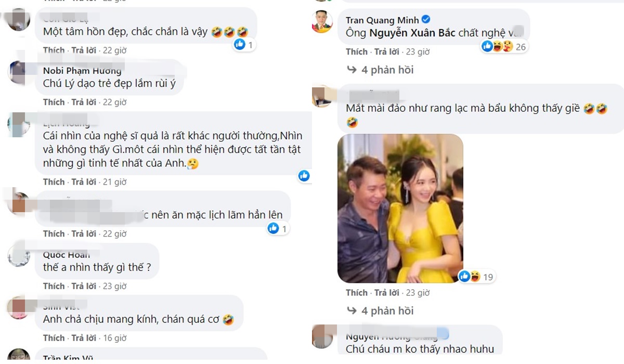
Task: Click the '16 giờ' timestamp on the 'Anh chả chịu mang kính' comment
Action: click(114, 338)
